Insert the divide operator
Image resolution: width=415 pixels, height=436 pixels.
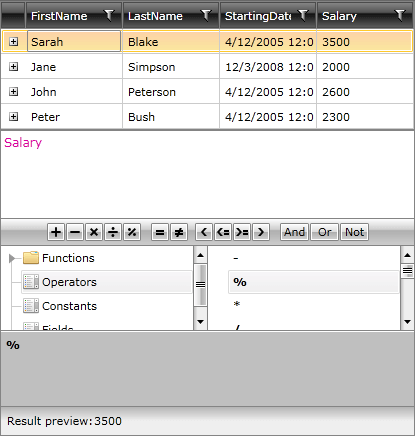click(113, 232)
